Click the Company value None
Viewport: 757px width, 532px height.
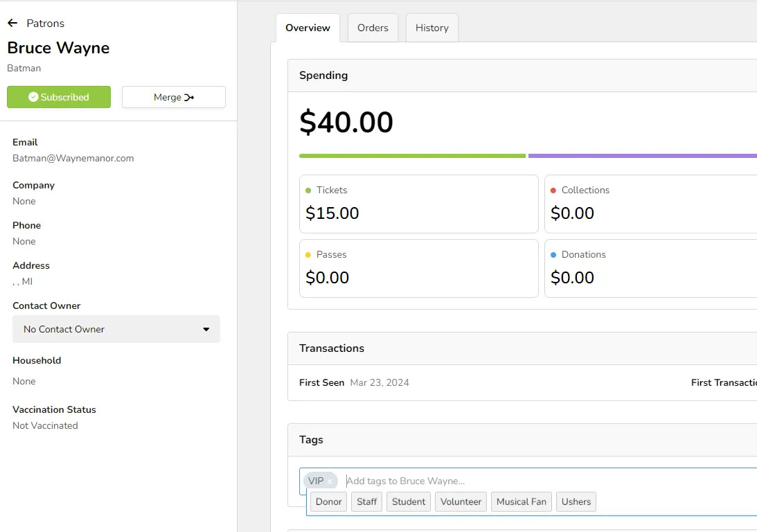(24, 201)
